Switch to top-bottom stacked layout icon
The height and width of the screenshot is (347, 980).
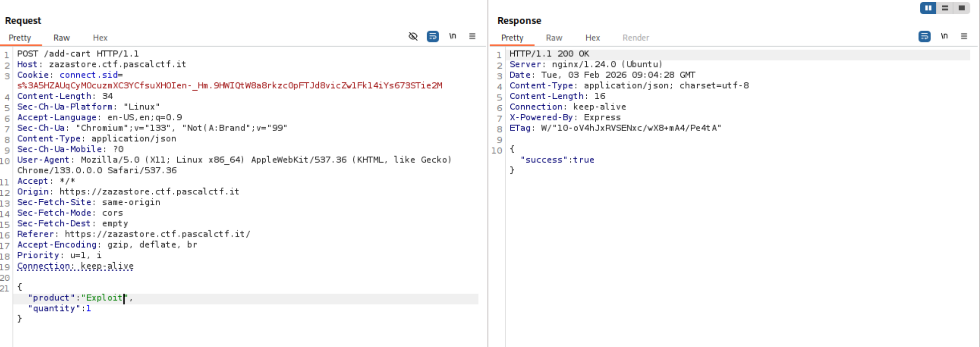click(x=945, y=8)
